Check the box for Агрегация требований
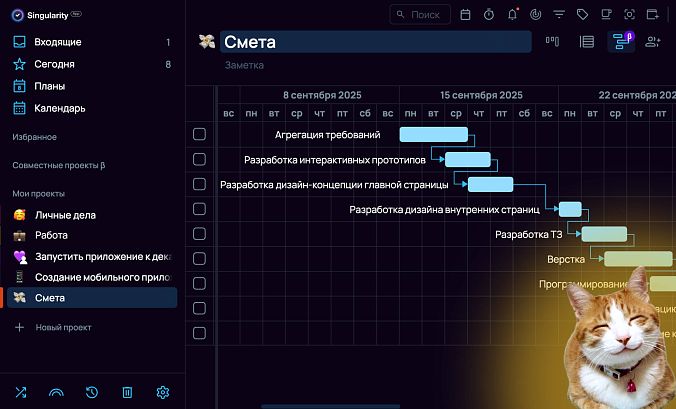 point(199,134)
